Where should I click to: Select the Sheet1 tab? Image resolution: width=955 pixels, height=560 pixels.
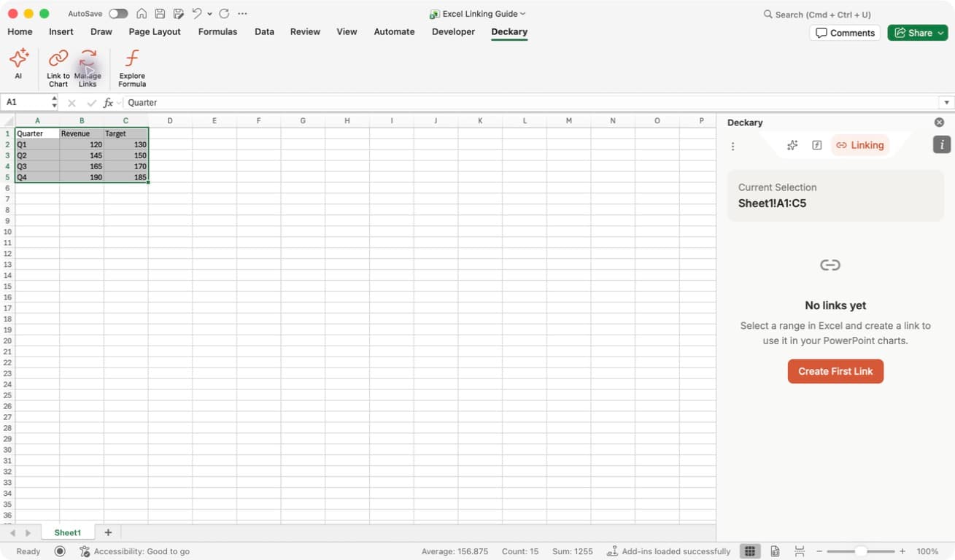[x=68, y=533]
